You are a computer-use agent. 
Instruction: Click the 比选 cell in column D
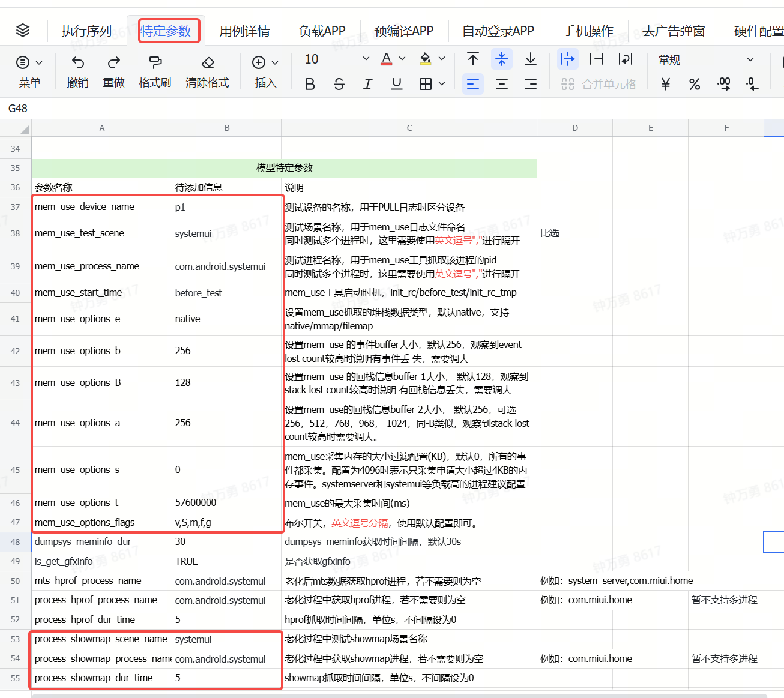point(574,233)
